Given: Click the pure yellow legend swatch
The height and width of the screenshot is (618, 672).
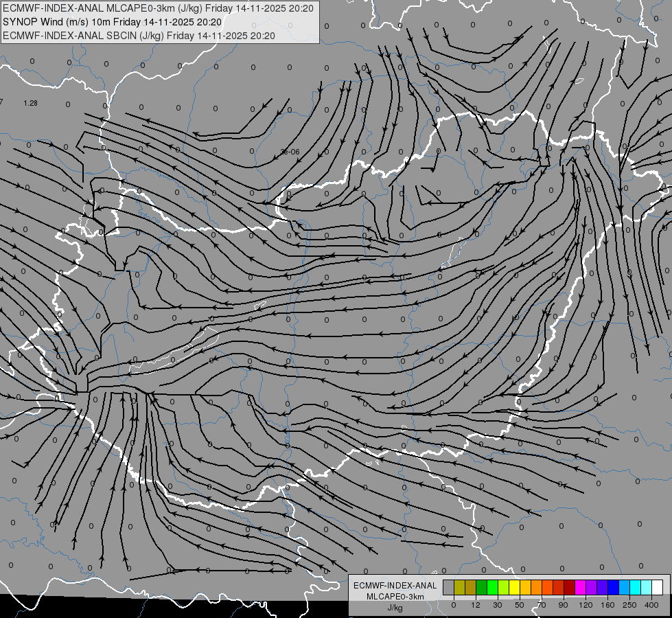Looking at the screenshot, I should (x=514, y=588).
